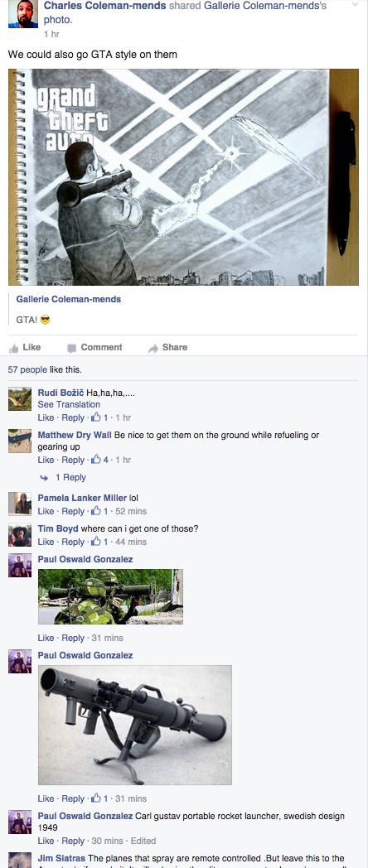
Task: Reply to Tim Boyd's comment
Action: [x=73, y=542]
